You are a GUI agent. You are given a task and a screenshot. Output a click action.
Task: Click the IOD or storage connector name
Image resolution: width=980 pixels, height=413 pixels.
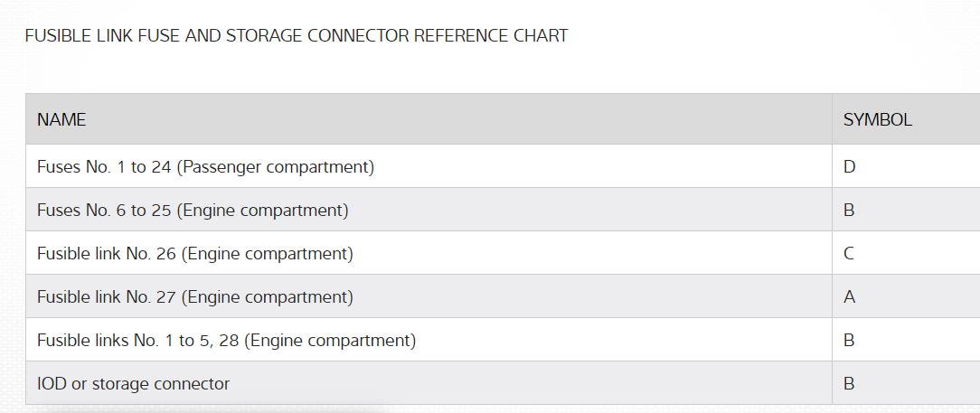point(133,384)
